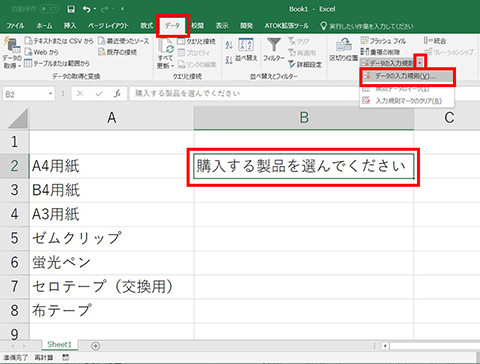Click the formula bar Cancel X icon
Screen dimensions: 480x364
[80, 94]
